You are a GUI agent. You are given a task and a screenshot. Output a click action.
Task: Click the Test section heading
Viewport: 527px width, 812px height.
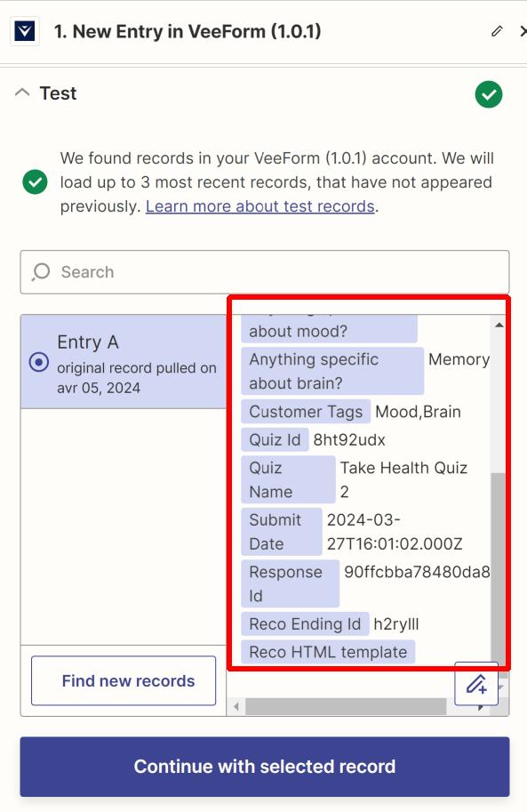(x=58, y=93)
